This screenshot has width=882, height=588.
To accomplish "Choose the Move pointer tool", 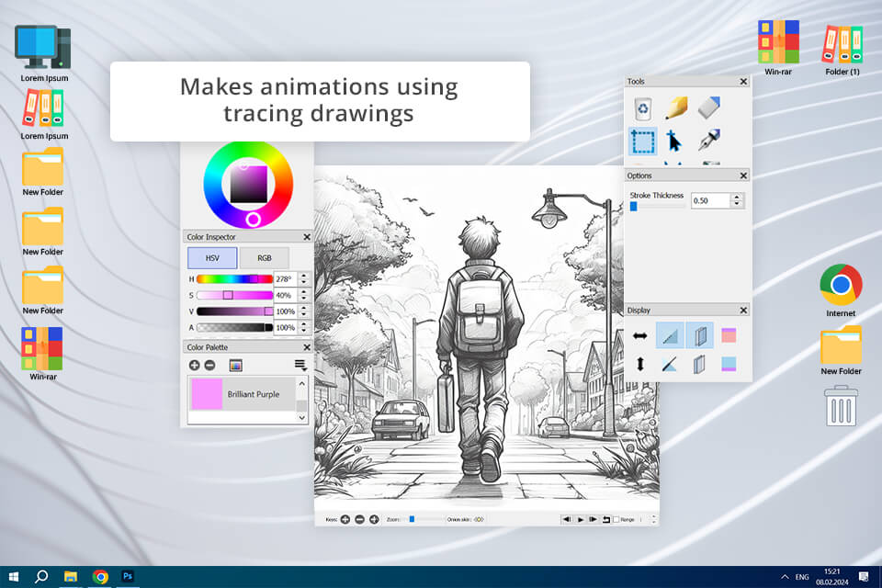I will 673,141.
